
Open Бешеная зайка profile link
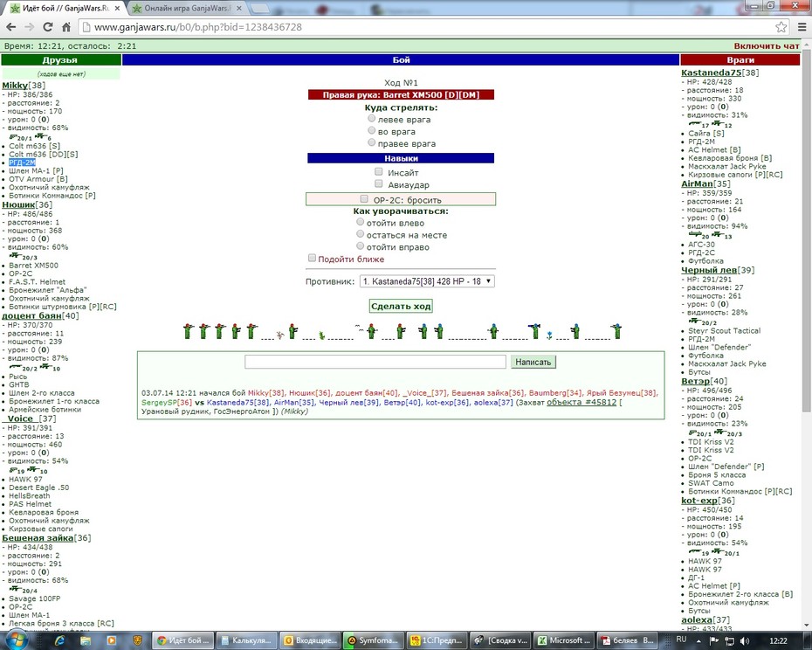click(38, 538)
